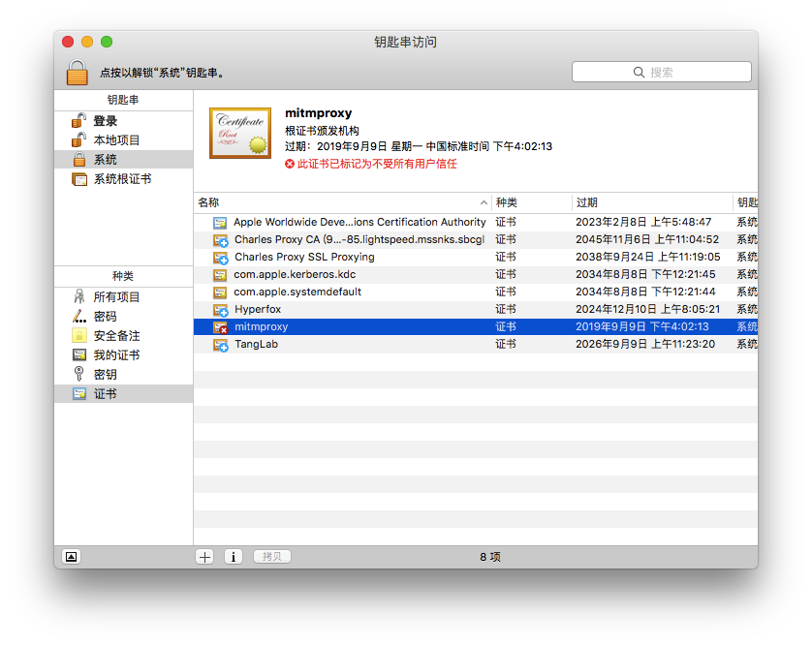
Task: Select the com.apple.systemdefault certificate row
Action: pyautogui.click(x=476, y=292)
